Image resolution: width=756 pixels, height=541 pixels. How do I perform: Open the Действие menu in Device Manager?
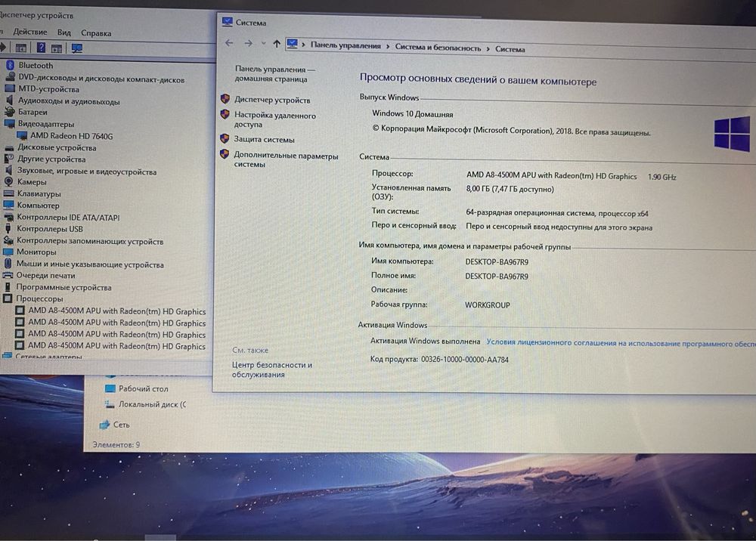point(30,32)
